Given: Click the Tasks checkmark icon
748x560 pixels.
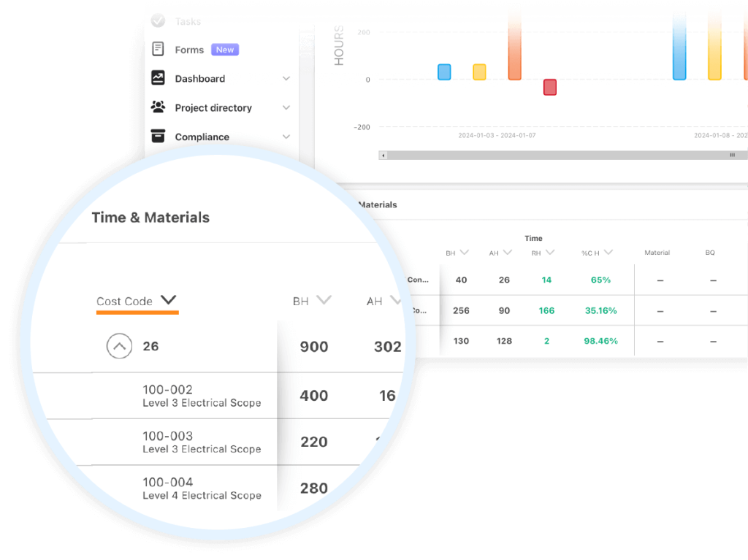Looking at the screenshot, I should (158, 20).
